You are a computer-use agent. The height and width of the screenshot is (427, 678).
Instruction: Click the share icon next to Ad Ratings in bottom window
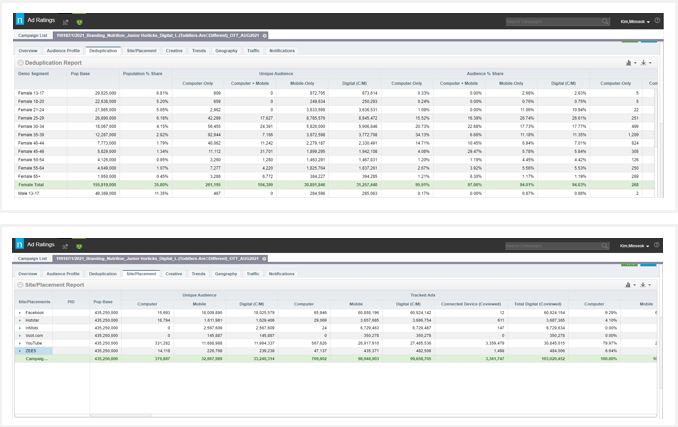click(x=66, y=244)
